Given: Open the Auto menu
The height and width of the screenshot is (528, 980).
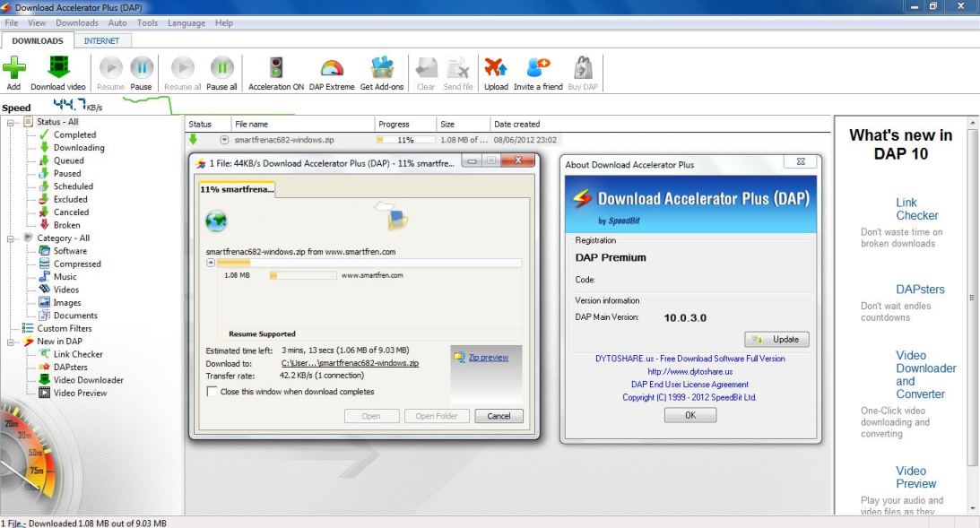Looking at the screenshot, I should pyautogui.click(x=117, y=22).
